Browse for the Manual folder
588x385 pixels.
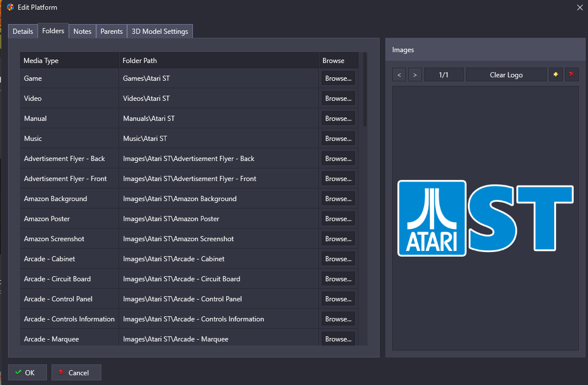coord(338,119)
